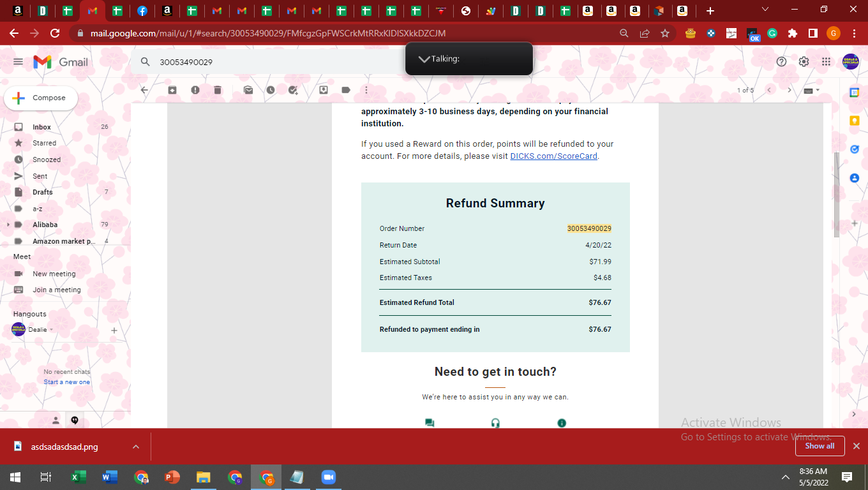Show the newer email arrow
The width and height of the screenshot is (868, 490).
click(x=769, y=90)
